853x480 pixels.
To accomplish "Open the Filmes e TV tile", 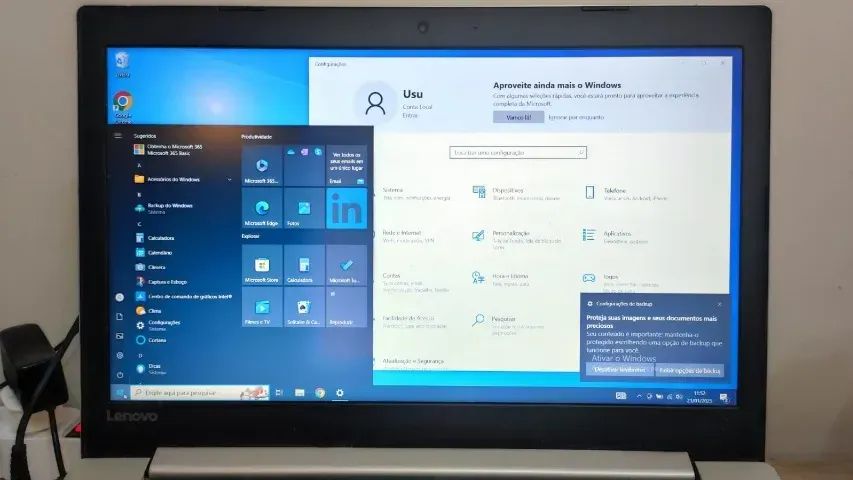I will coord(262,307).
